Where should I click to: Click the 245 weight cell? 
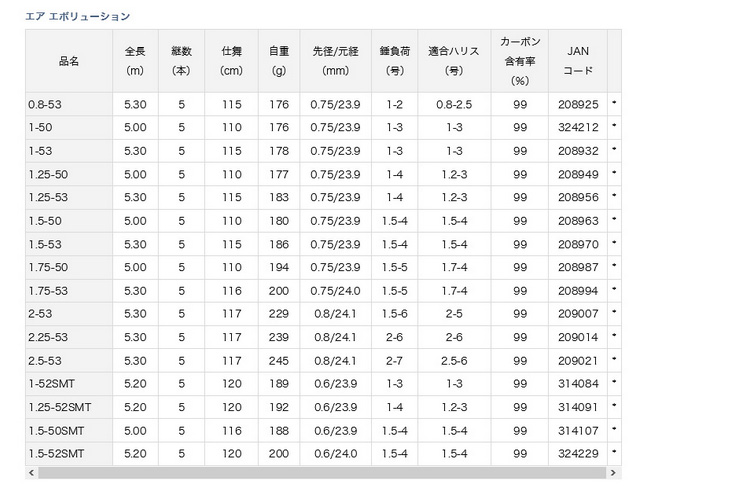[279, 361]
